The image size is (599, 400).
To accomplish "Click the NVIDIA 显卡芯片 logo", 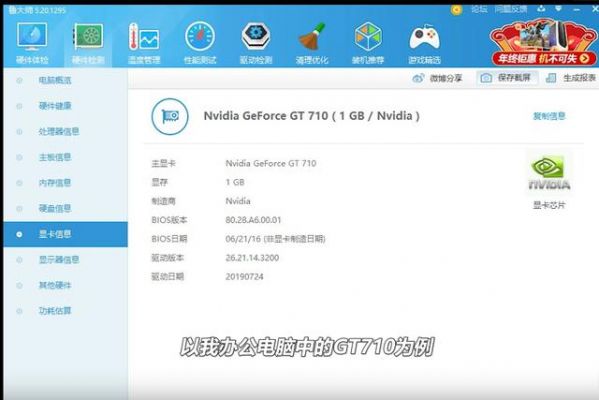I will click(549, 173).
